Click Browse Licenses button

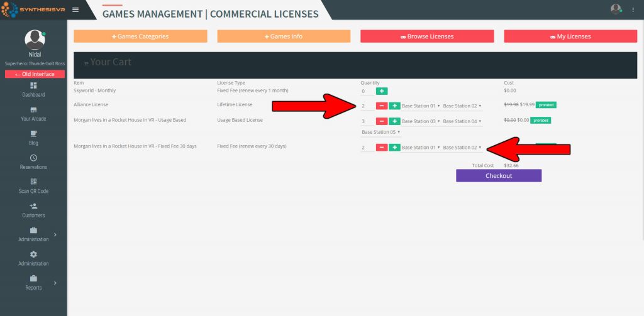coord(427,36)
